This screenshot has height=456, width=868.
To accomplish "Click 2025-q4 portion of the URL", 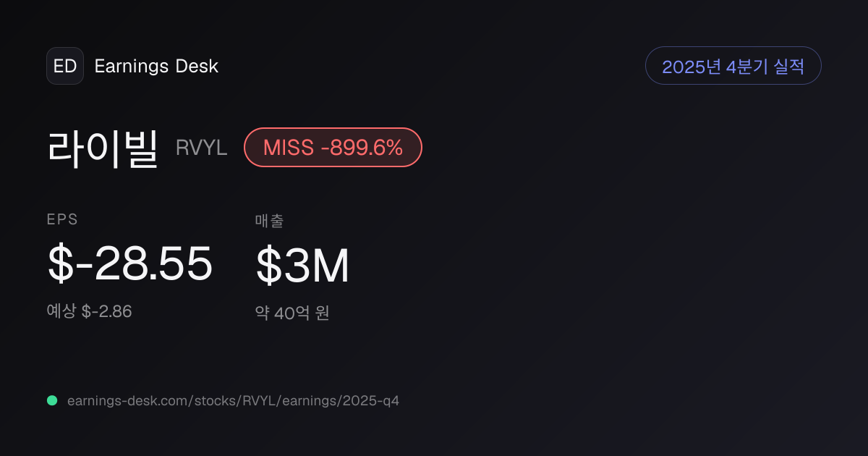I will tap(371, 401).
